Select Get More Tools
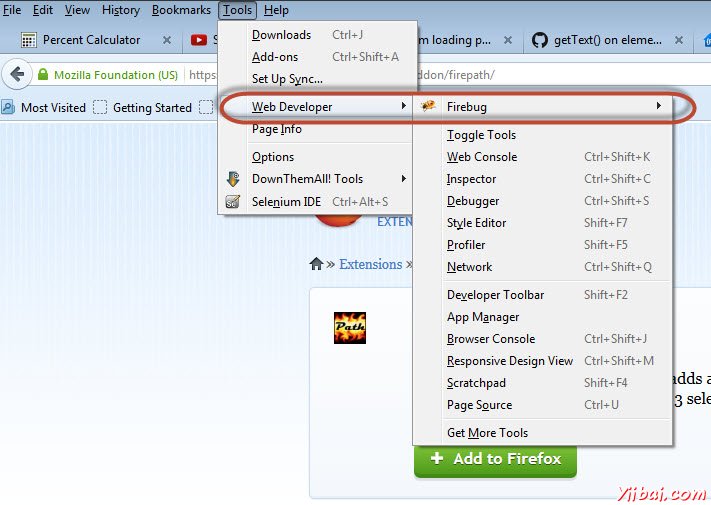711x505 pixels. click(543, 433)
